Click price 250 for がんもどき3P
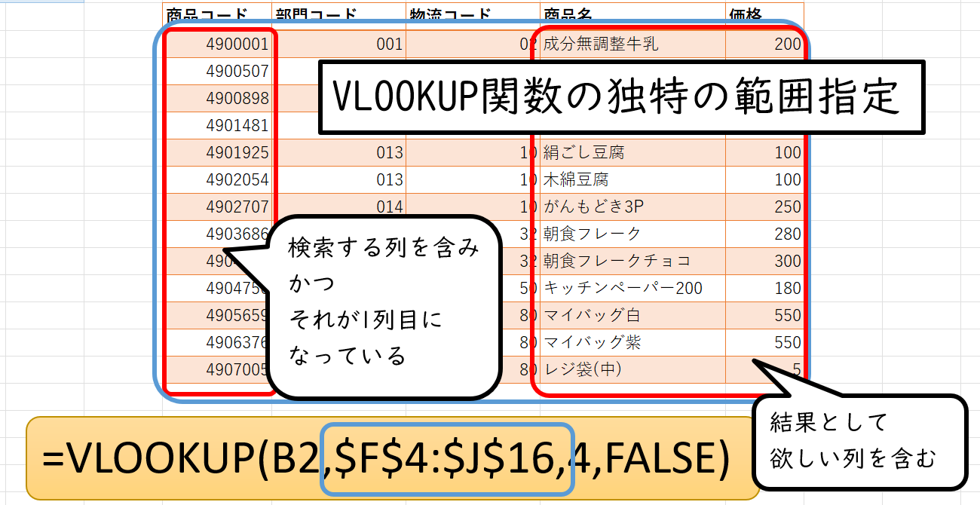 [x=764, y=207]
